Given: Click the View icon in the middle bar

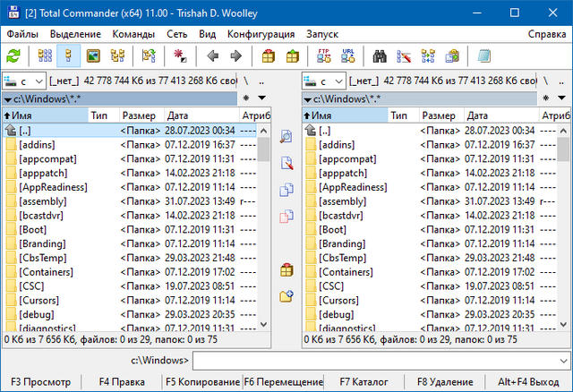Looking at the screenshot, I should click(286, 137).
